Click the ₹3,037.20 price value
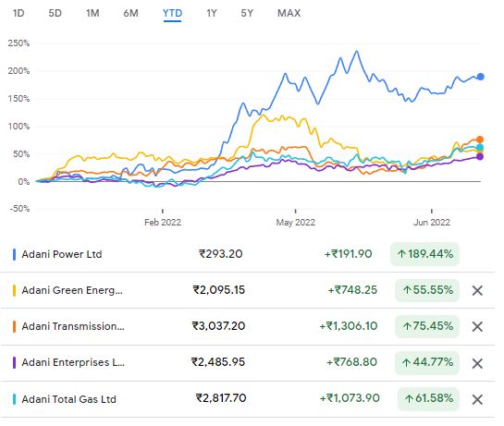The height and width of the screenshot is (426, 504). click(218, 326)
